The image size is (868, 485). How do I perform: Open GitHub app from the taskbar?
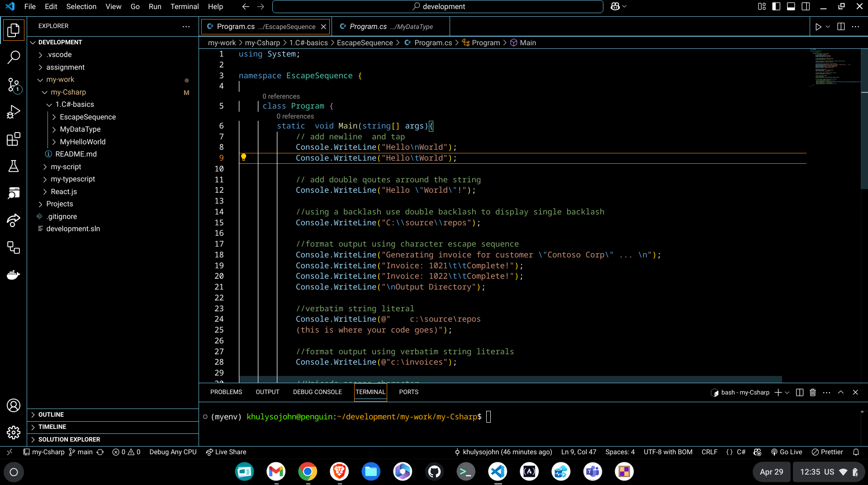[434, 472]
